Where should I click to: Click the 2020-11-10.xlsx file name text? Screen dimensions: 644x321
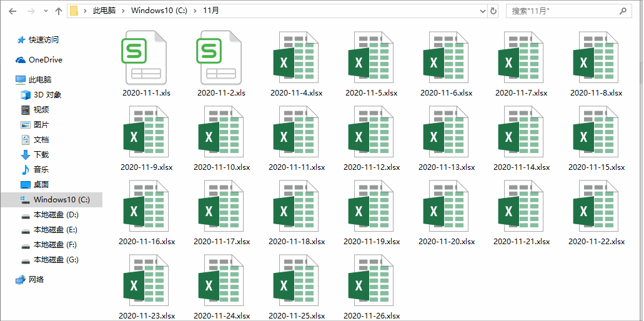(x=222, y=167)
